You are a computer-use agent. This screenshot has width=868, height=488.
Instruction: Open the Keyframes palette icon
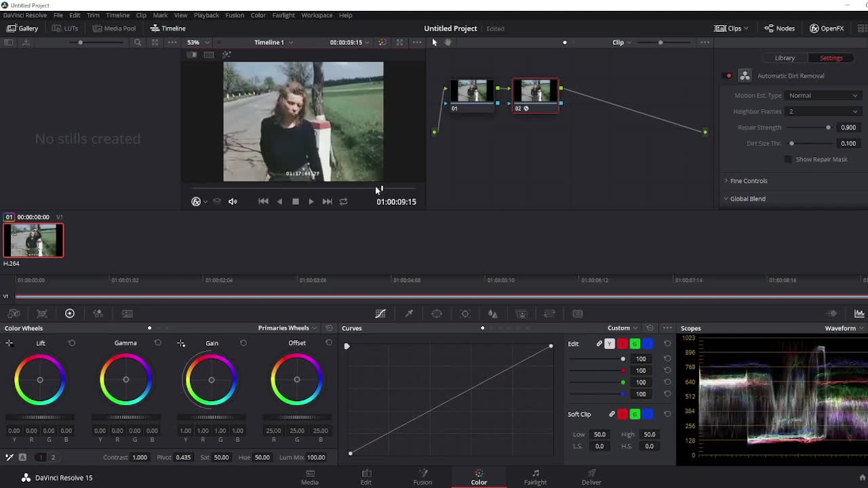point(832,313)
